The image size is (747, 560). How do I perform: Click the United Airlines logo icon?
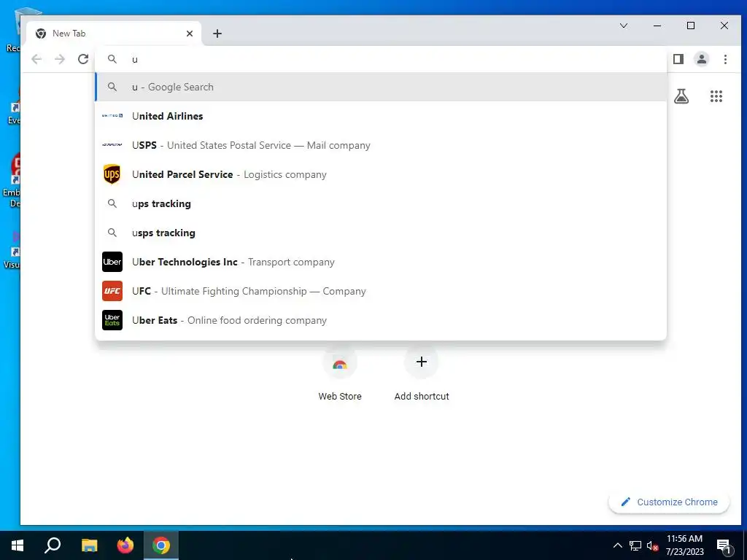click(112, 116)
